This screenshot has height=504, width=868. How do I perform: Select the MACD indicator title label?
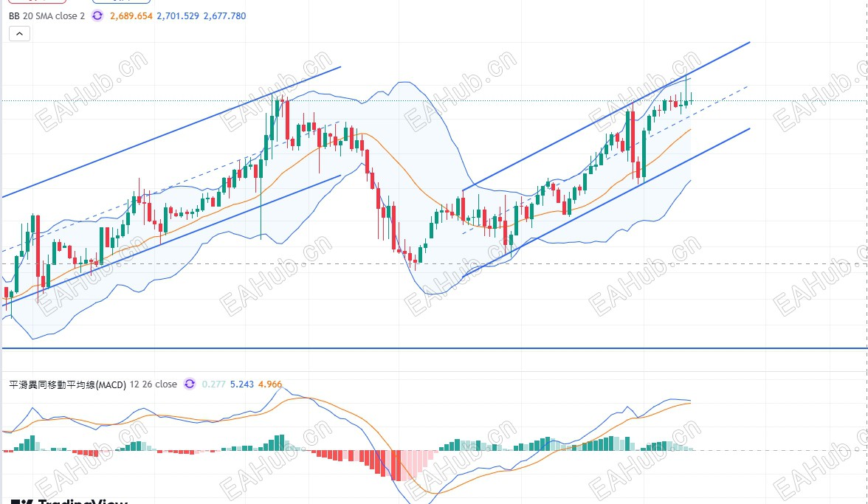coord(67,384)
